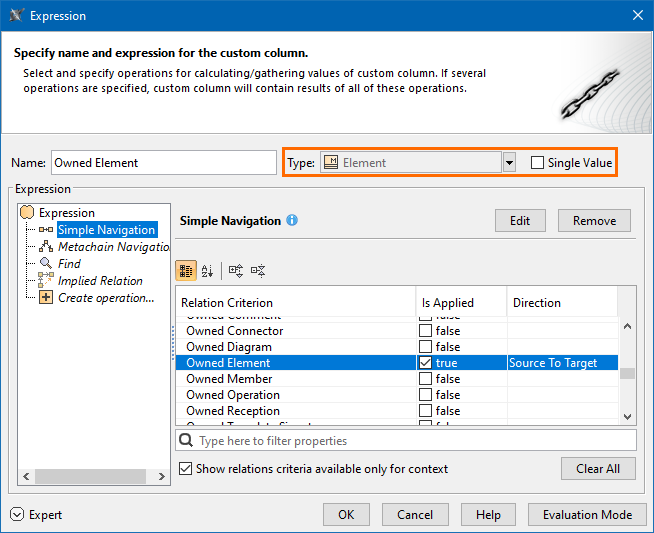Click the Relation Criterion column header

pos(295,303)
